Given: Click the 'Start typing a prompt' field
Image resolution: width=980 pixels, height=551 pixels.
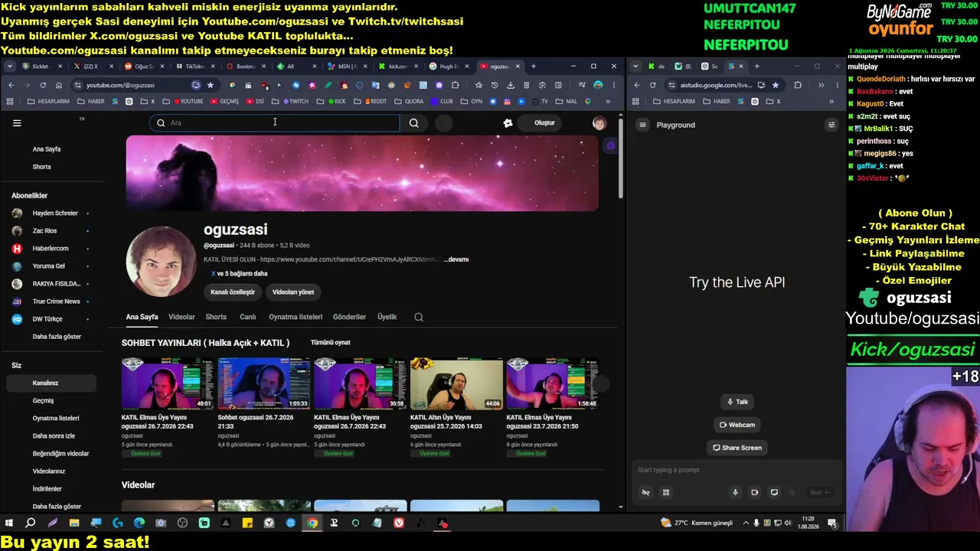Looking at the screenshot, I should point(735,470).
